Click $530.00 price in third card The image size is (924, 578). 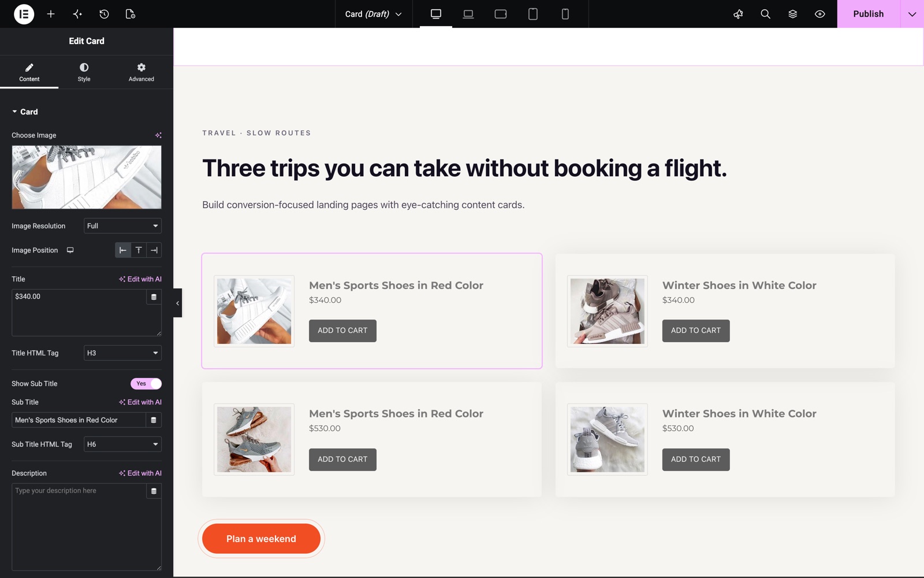325,428
